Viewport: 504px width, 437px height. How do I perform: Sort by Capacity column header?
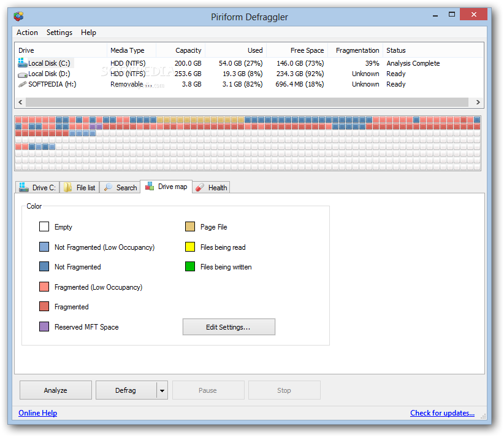coord(180,50)
